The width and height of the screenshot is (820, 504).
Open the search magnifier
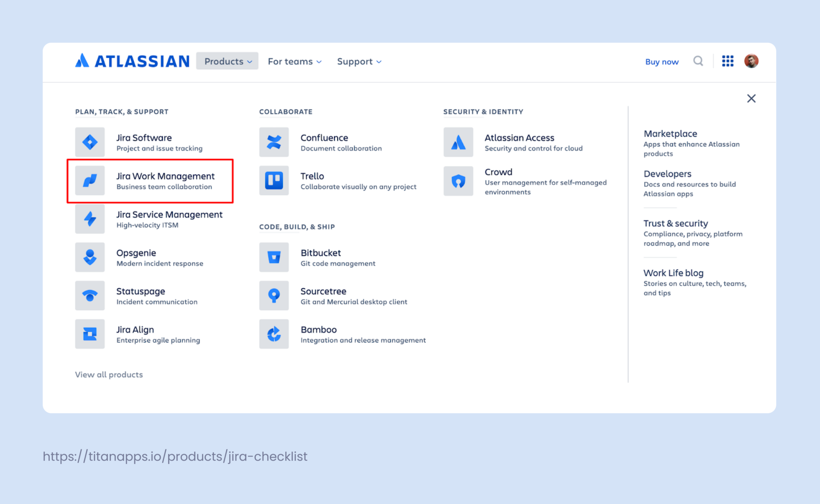[x=698, y=61]
